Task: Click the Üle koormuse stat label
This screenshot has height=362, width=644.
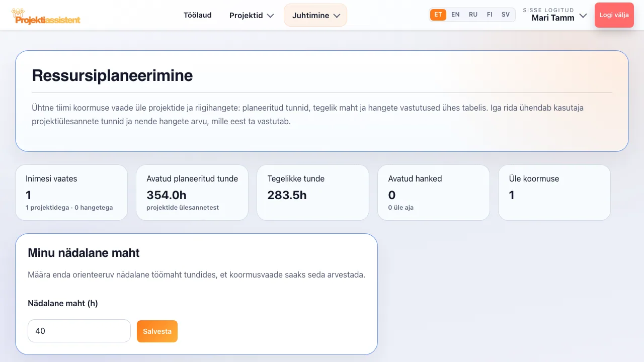Action: (x=534, y=178)
